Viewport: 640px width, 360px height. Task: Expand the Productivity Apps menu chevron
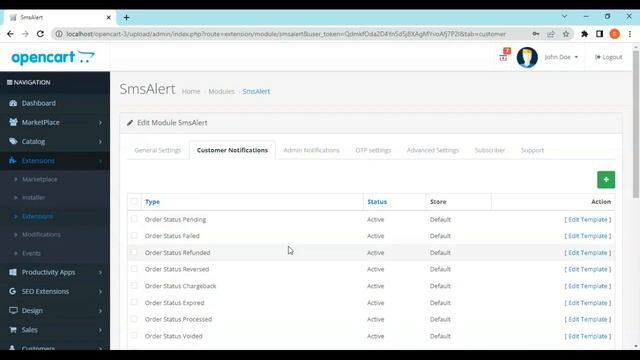(100, 272)
